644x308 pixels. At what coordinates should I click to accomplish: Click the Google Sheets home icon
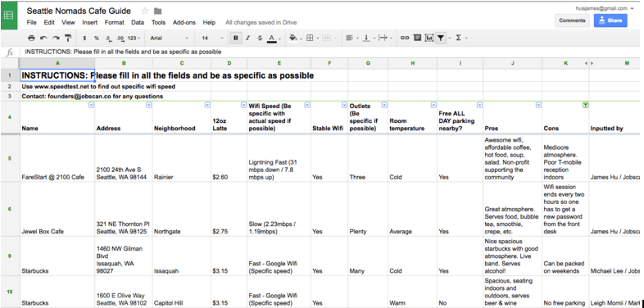tap(9, 16)
